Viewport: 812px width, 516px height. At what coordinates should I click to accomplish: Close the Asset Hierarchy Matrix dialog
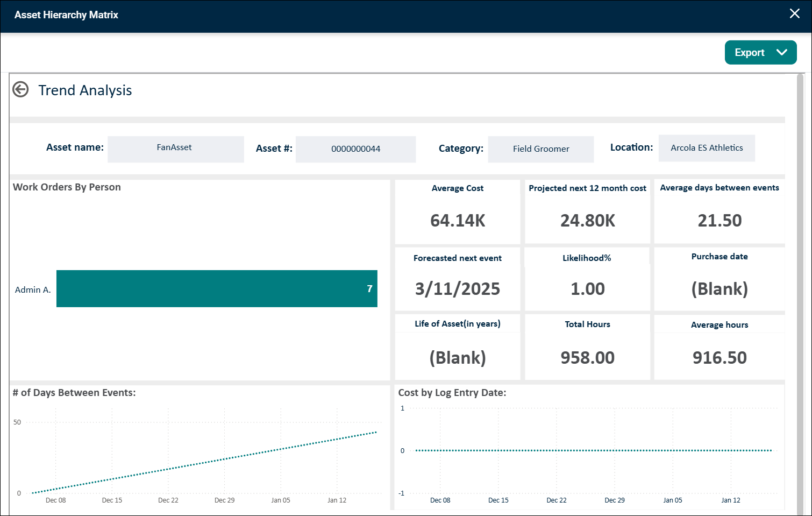(x=794, y=14)
